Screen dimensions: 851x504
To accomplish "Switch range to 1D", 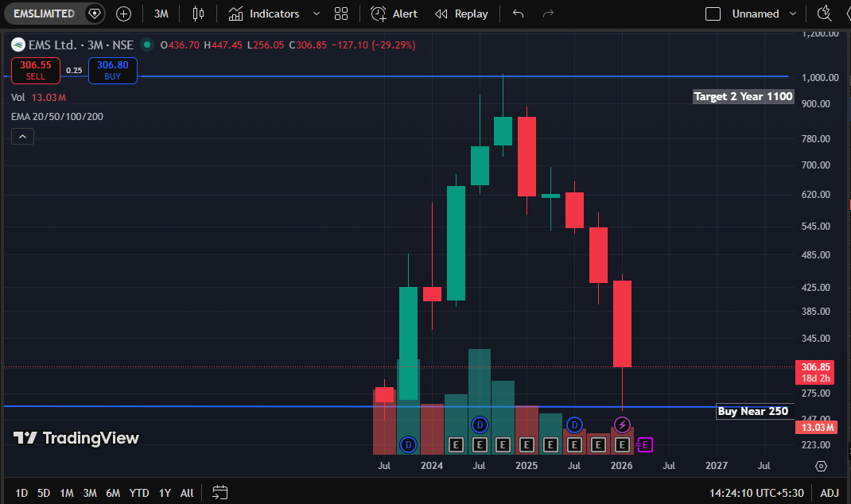I will tap(21, 493).
